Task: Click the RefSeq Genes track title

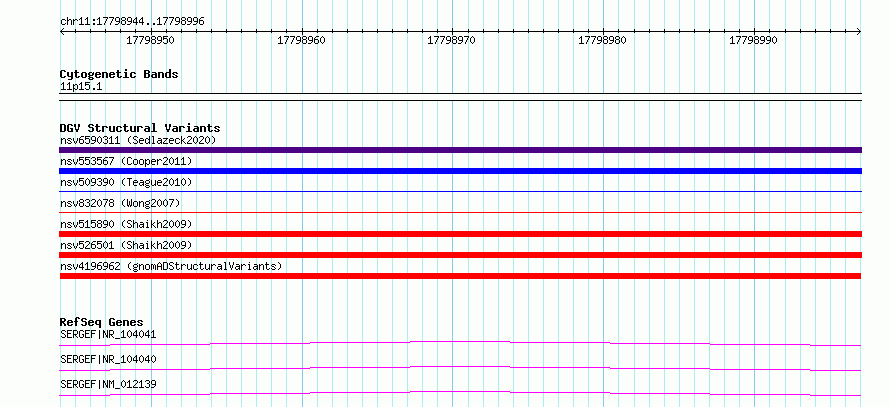Action: pos(102,322)
